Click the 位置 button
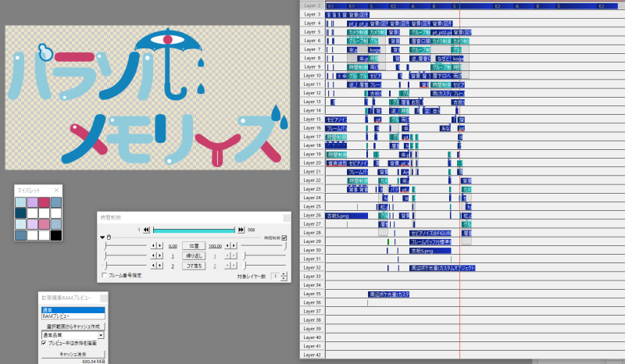Viewport: 625px width, 364px height. pos(194,245)
